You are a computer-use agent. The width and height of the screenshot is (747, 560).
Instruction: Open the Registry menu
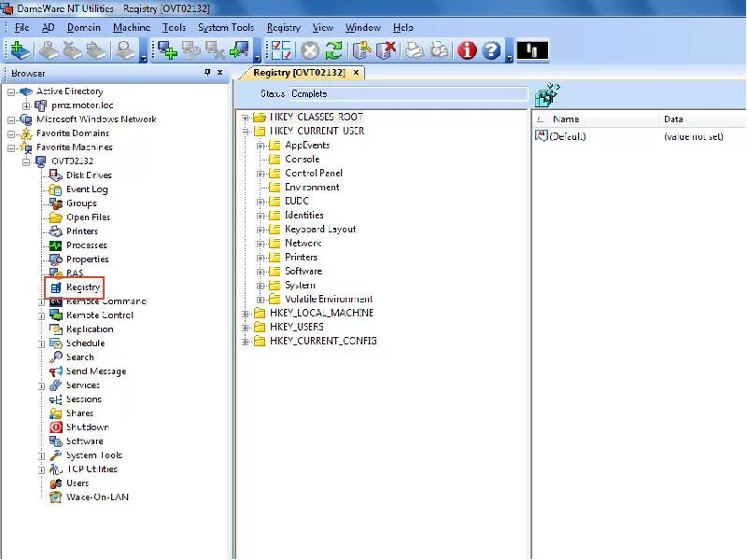(284, 28)
